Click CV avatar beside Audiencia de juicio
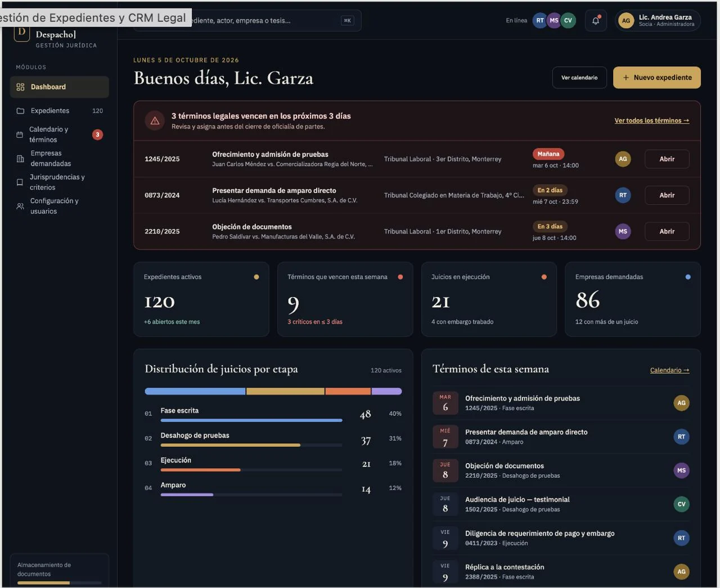This screenshot has width=720, height=588. click(x=681, y=504)
